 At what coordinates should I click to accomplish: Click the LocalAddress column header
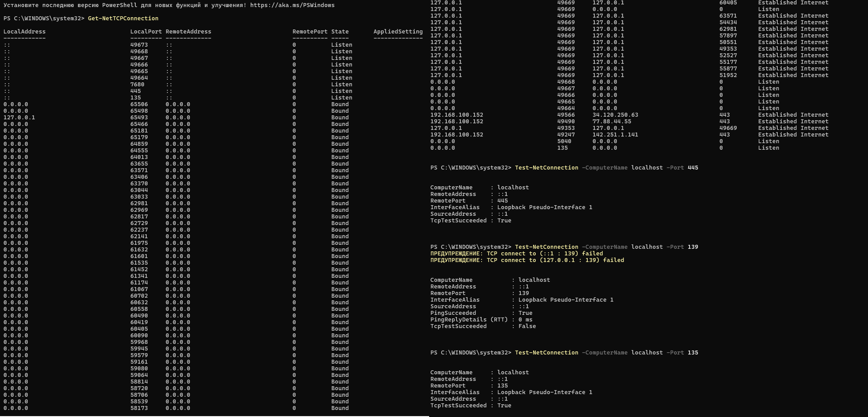[x=25, y=32]
